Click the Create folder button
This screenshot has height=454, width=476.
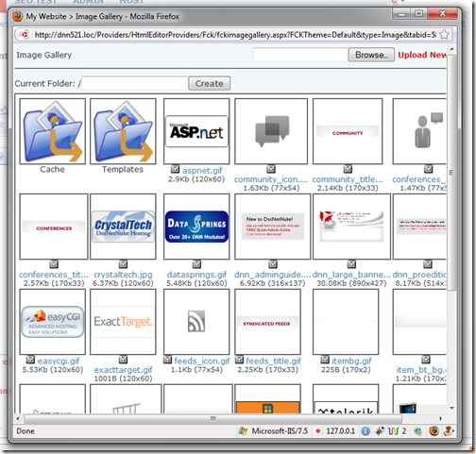point(210,83)
